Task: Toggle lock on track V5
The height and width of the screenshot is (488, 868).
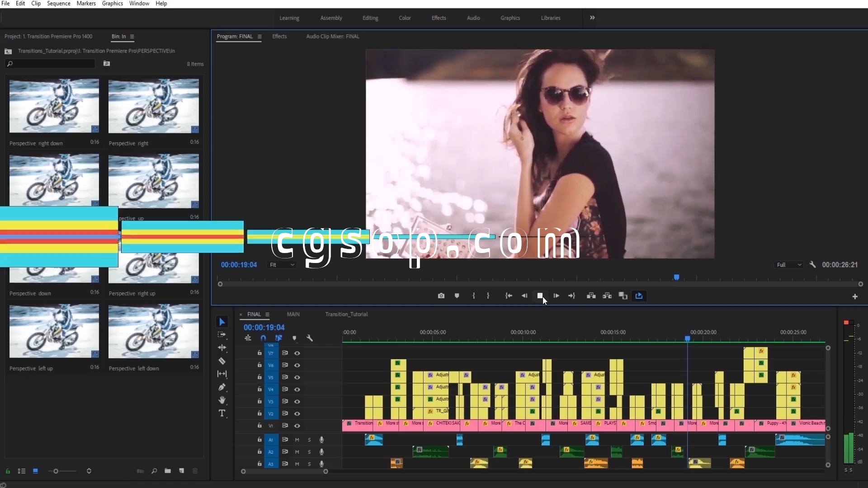Action: [x=259, y=377]
